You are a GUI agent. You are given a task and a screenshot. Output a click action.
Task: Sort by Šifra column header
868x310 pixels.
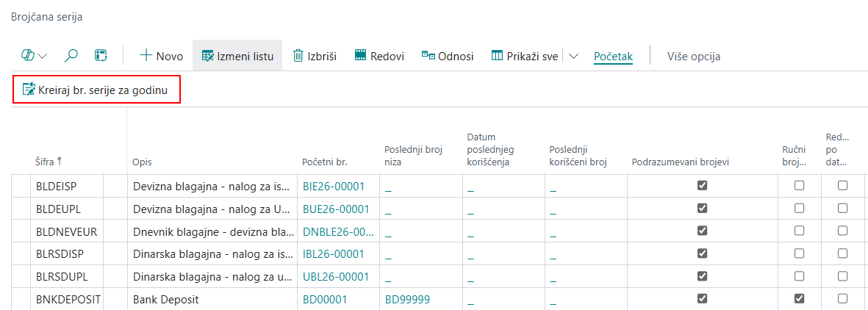click(49, 161)
